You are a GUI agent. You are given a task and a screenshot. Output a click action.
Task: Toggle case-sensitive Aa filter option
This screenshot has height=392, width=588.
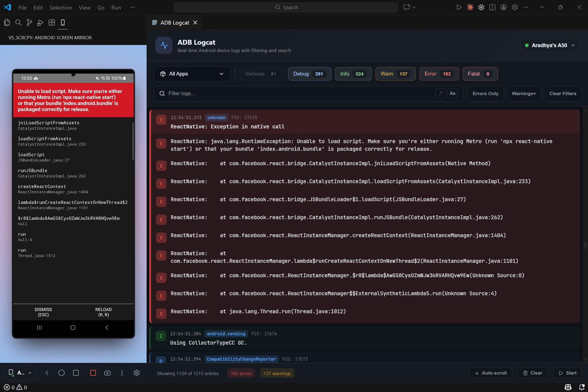click(452, 94)
